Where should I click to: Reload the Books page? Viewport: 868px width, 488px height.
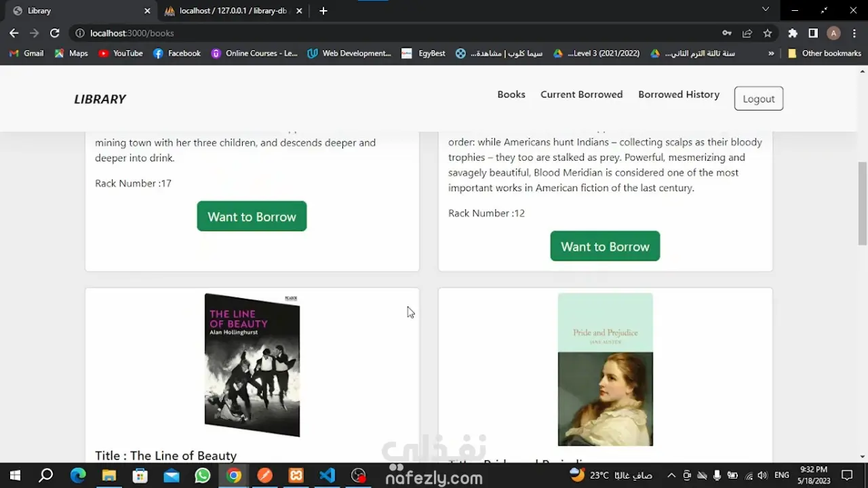point(54,33)
